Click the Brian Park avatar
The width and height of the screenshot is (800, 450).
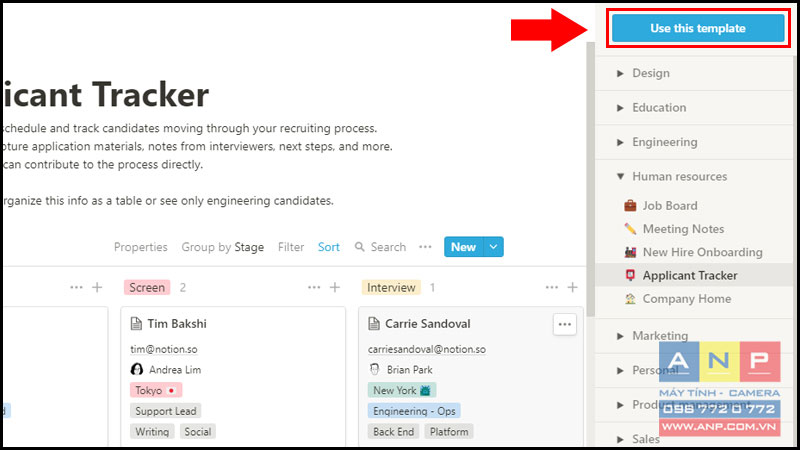374,369
